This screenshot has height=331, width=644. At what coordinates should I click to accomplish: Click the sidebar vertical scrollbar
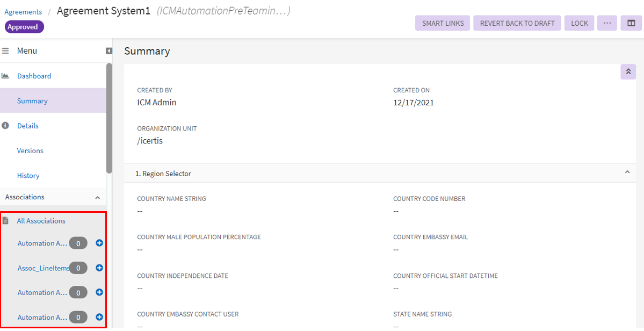[109, 118]
